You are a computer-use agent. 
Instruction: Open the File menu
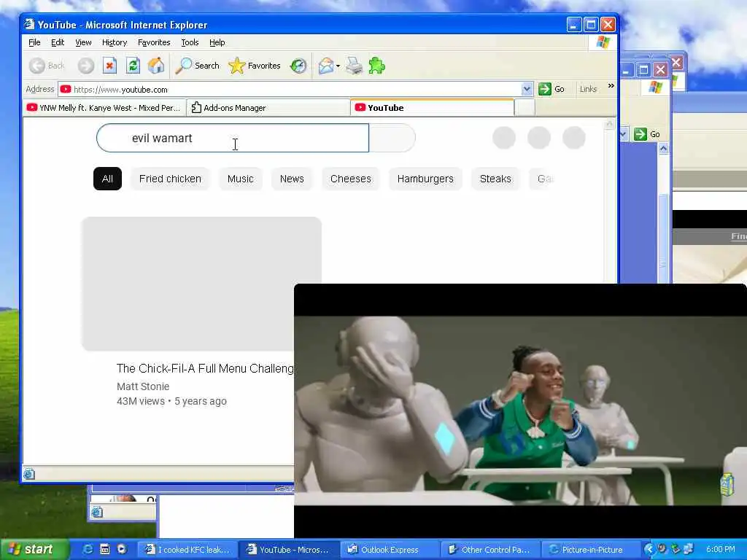tap(34, 42)
